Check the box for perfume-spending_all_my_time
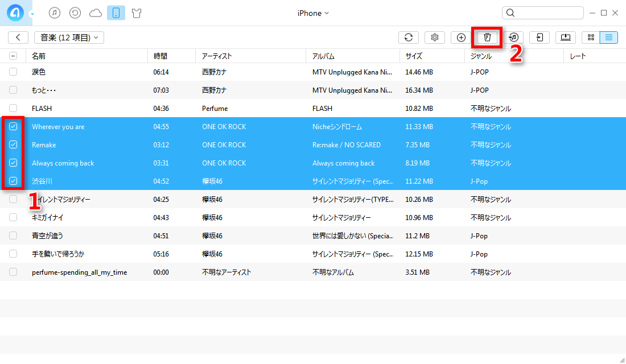Viewport: 626px width, 364px height. coord(13,272)
